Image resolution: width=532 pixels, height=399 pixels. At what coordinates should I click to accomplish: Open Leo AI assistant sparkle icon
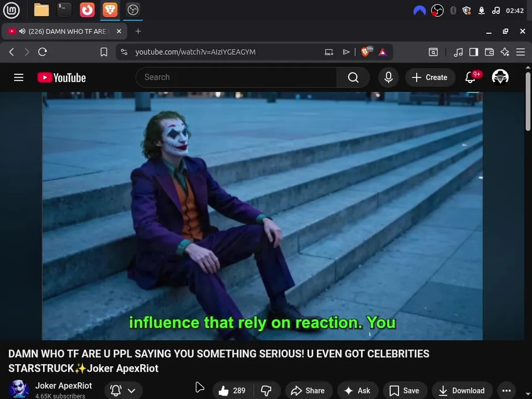[x=505, y=52]
